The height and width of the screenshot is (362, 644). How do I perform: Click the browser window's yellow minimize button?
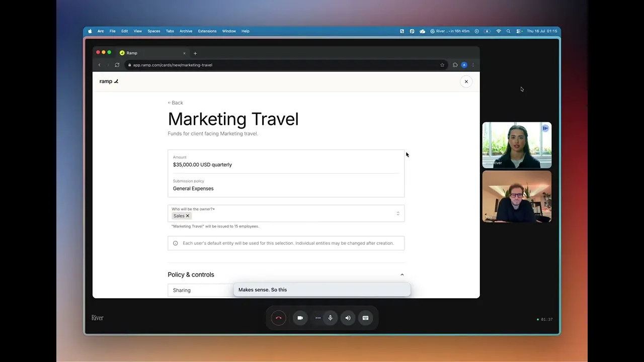(x=104, y=52)
